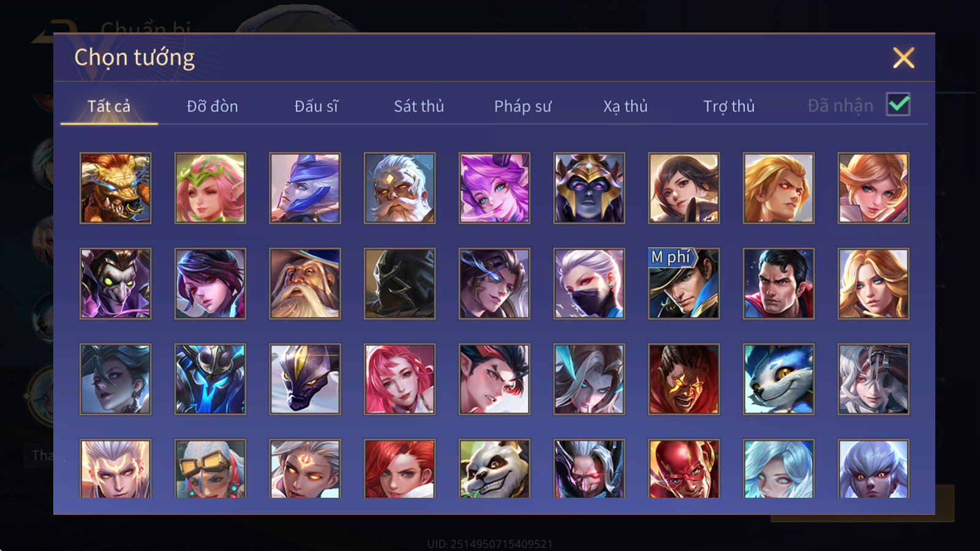Choose the green-eyed purple jester hero
980x551 pixels.
coord(115,283)
